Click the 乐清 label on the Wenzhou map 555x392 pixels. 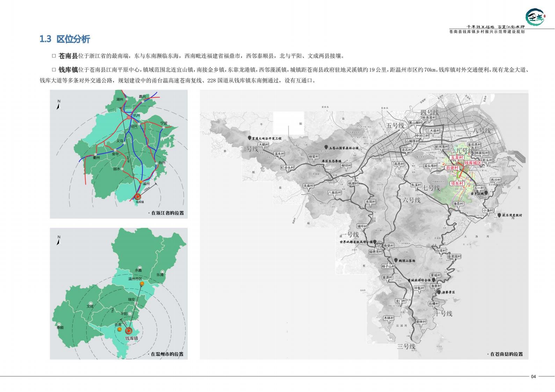(x=160, y=275)
